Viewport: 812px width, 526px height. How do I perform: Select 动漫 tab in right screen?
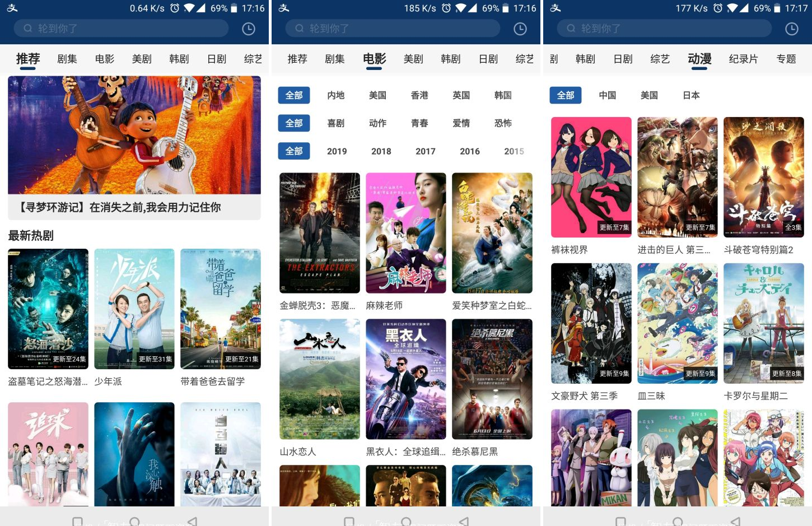(700, 59)
